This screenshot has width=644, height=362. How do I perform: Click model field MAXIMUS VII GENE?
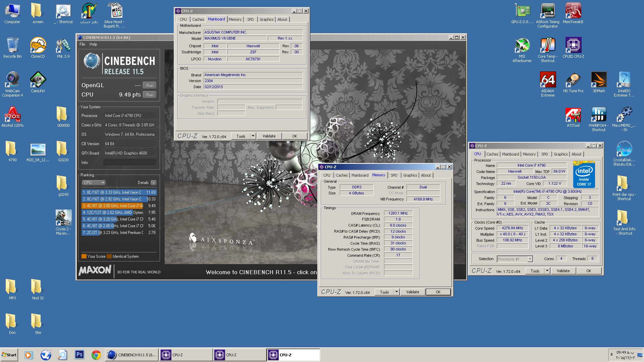[235, 38]
